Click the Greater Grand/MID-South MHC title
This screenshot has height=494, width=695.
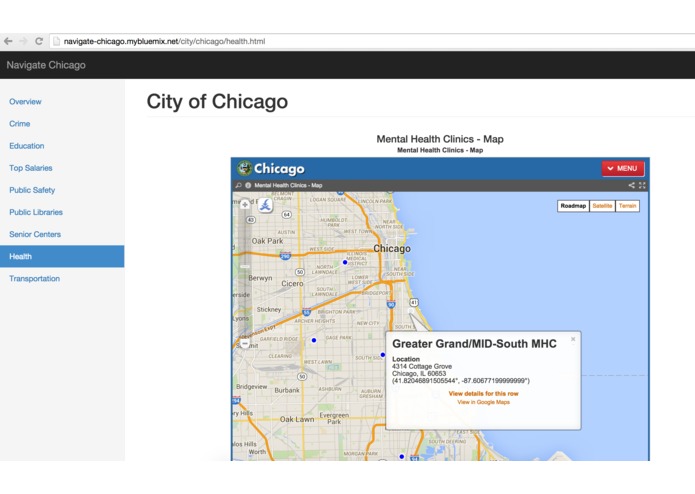[x=474, y=344]
